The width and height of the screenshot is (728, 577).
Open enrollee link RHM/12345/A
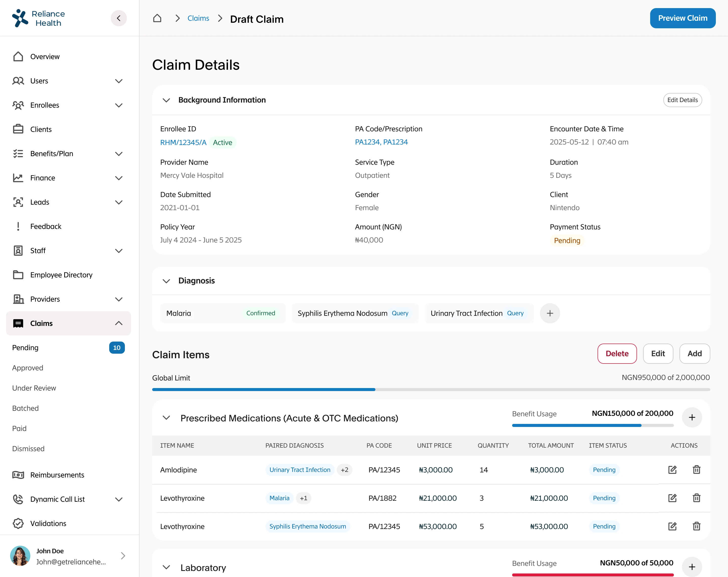coord(183,142)
